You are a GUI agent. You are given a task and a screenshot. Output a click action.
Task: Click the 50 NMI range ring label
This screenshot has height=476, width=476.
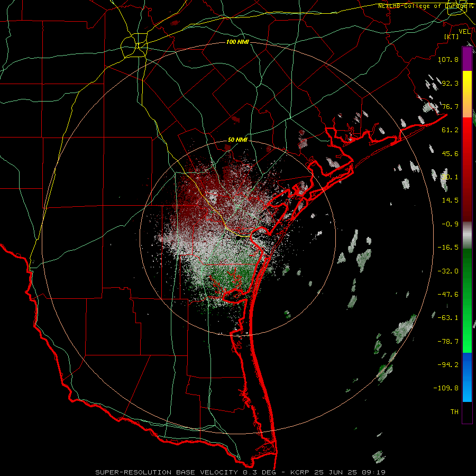click(237, 140)
